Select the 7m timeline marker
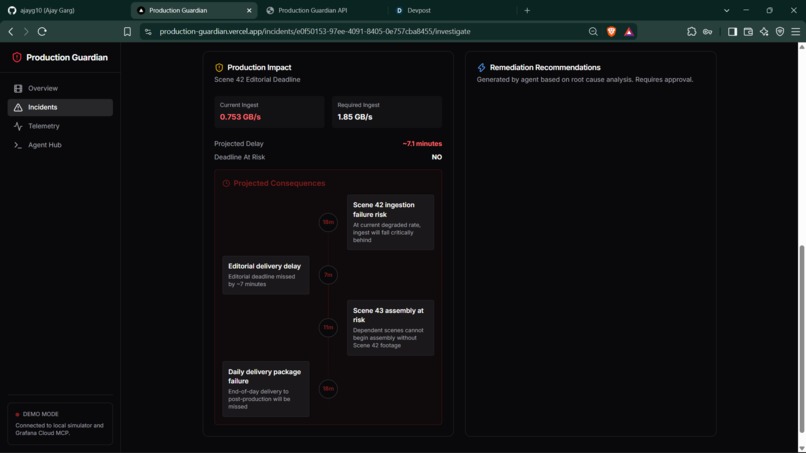This screenshot has height=453, width=806. [328, 275]
